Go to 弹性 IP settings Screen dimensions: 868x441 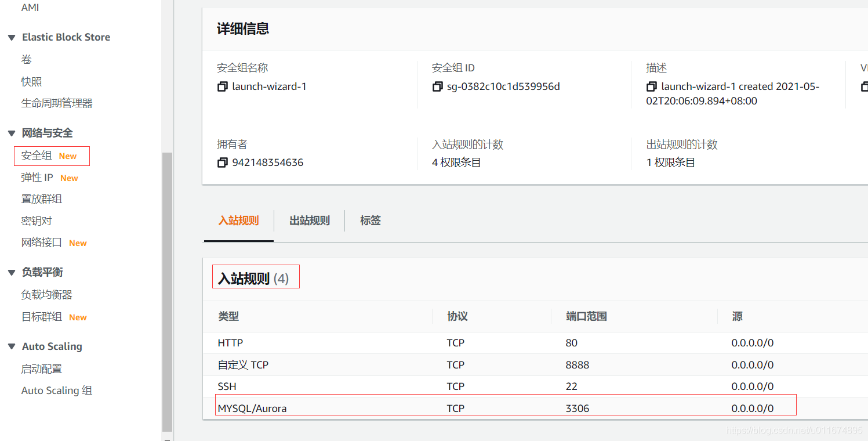(x=41, y=177)
